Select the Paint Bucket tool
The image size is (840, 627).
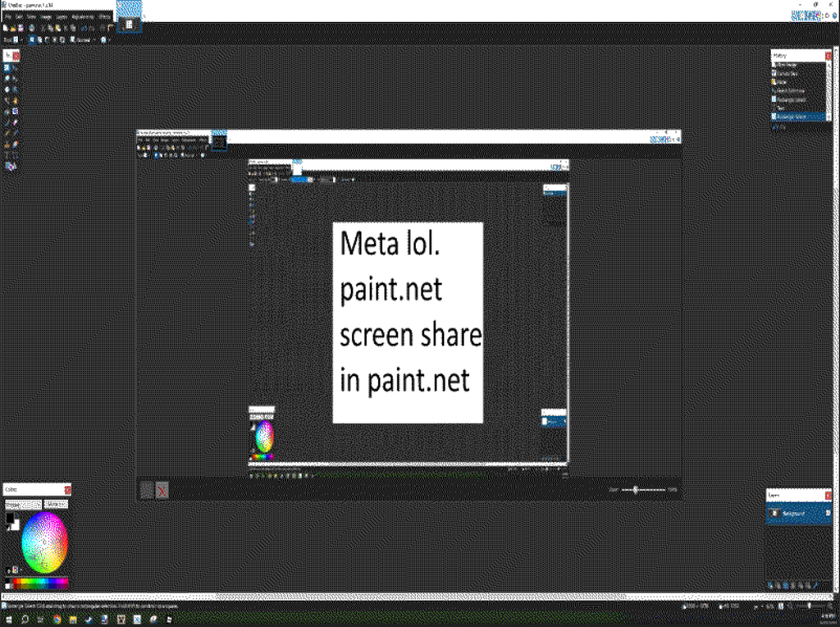[7, 112]
